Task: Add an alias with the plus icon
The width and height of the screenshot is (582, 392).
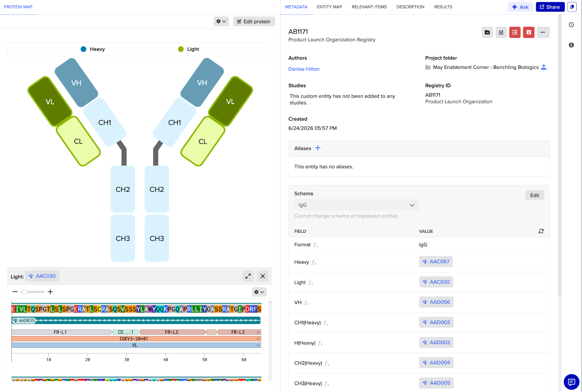Action: click(318, 148)
